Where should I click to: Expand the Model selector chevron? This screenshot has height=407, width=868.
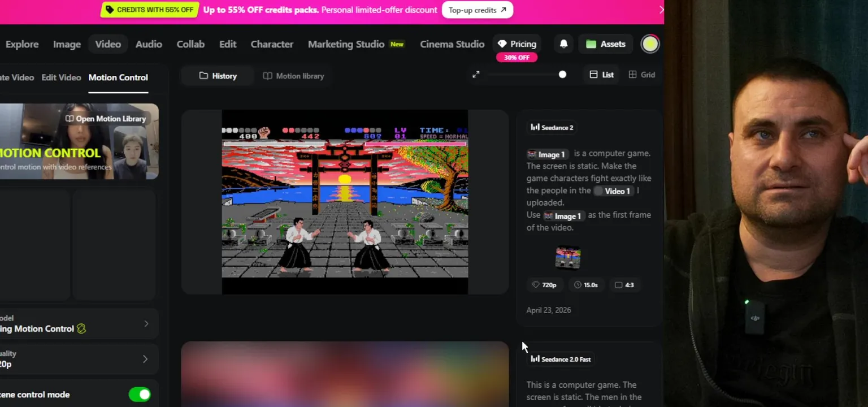coord(146,324)
